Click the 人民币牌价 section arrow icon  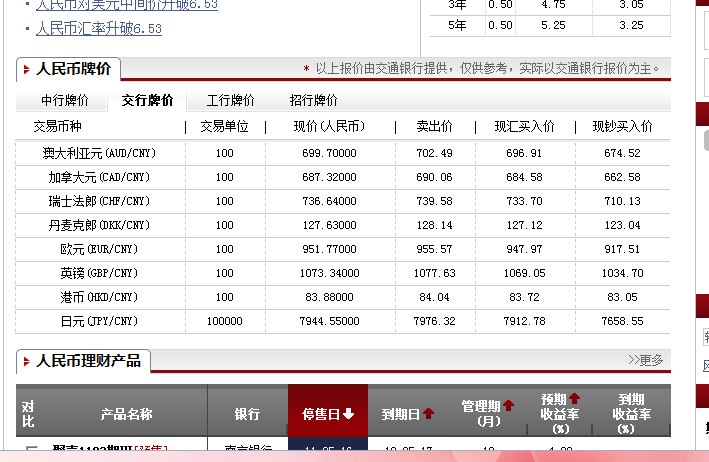[26, 69]
